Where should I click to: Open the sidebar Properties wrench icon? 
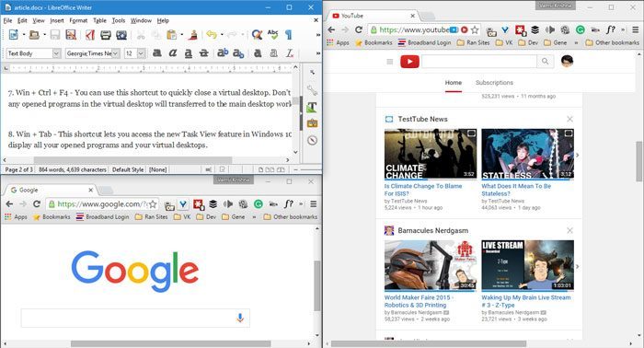[x=312, y=90]
